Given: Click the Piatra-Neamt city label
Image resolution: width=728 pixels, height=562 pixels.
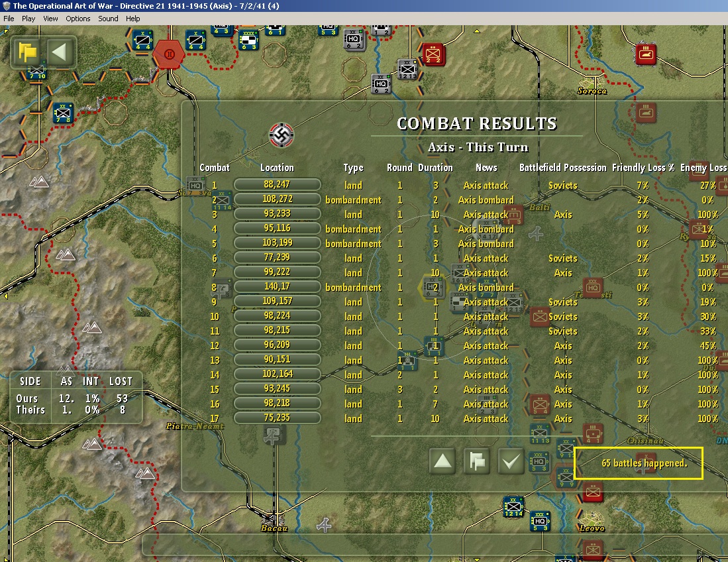Looking at the screenshot, I should 195,426.
